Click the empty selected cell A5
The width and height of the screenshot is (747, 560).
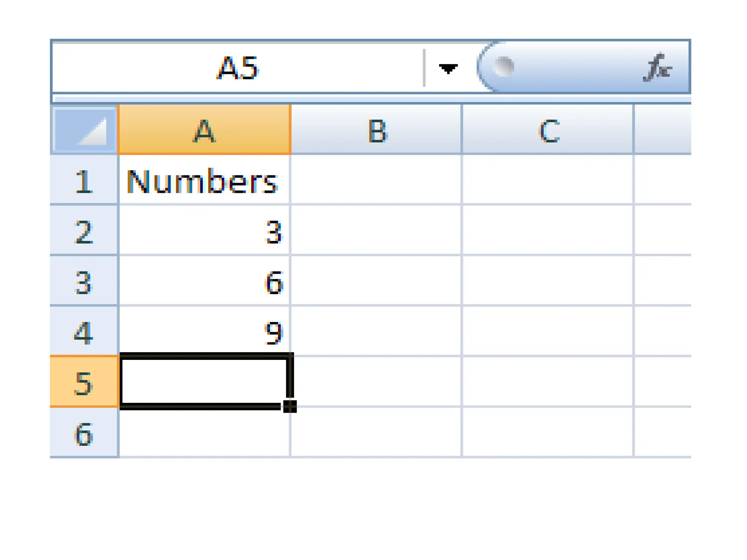(204, 381)
